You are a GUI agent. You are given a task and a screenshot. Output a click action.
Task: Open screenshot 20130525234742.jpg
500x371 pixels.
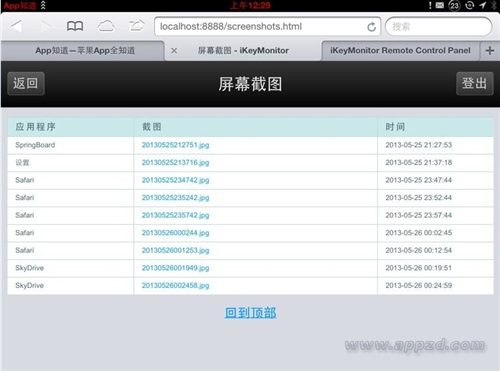175,180
